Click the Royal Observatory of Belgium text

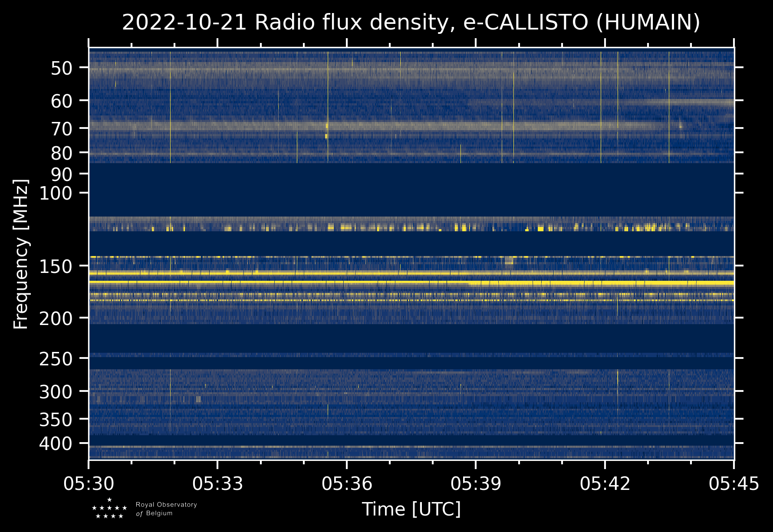click(x=166, y=509)
